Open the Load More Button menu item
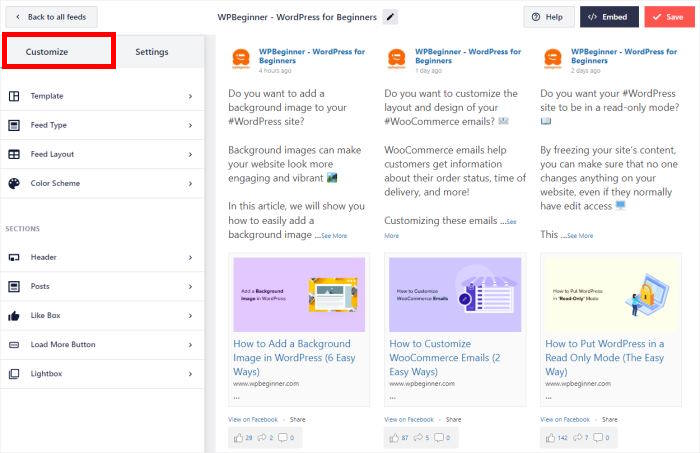 [x=102, y=345]
